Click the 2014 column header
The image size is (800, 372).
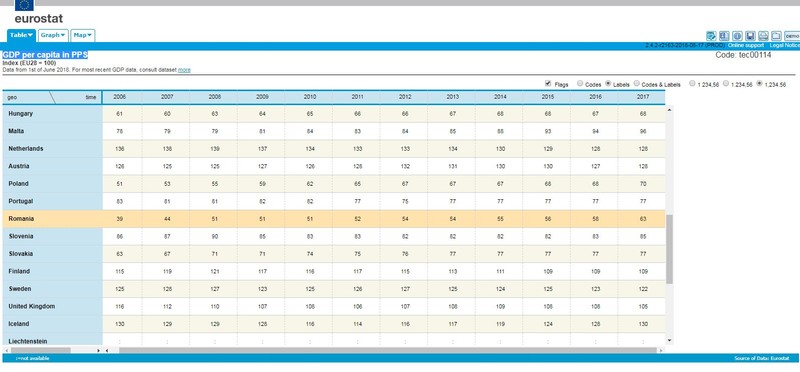pyautogui.click(x=500, y=97)
